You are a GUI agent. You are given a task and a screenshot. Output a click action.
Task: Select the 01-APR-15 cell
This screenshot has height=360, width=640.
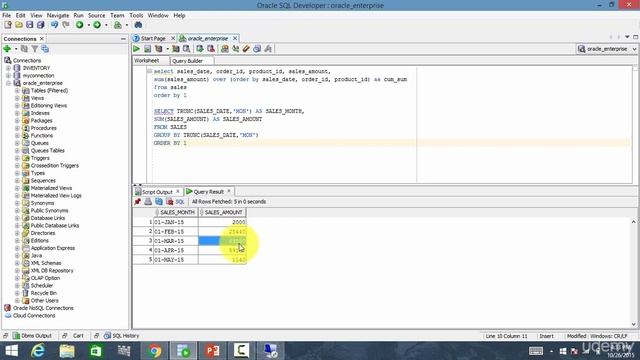click(176, 250)
